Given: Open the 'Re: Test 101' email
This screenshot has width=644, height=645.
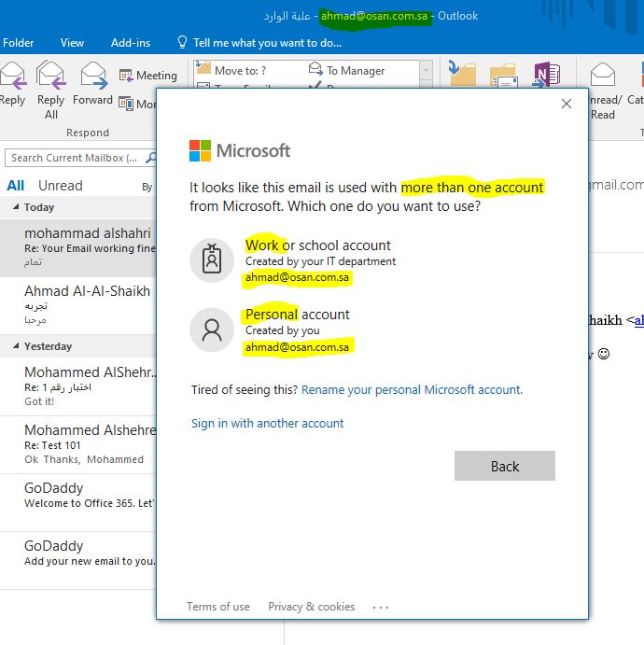Looking at the screenshot, I should 78,444.
